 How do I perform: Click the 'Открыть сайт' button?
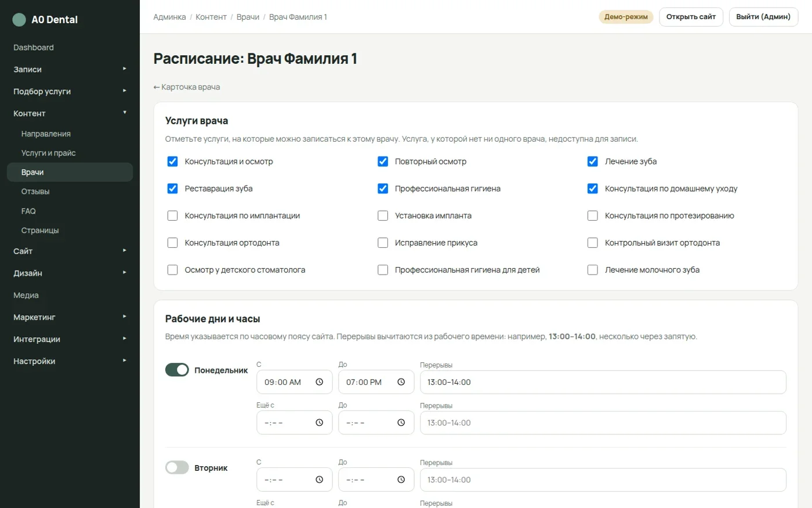691,17
